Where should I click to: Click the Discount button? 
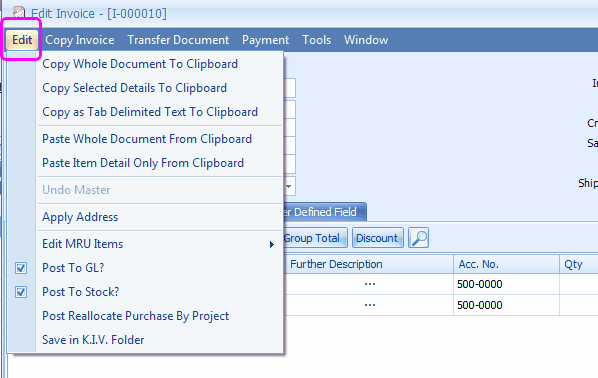click(x=378, y=238)
